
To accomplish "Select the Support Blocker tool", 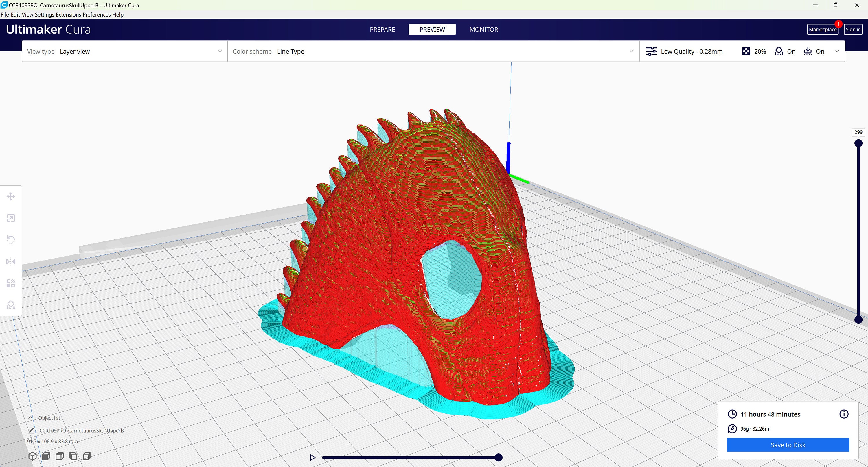I will point(11,305).
